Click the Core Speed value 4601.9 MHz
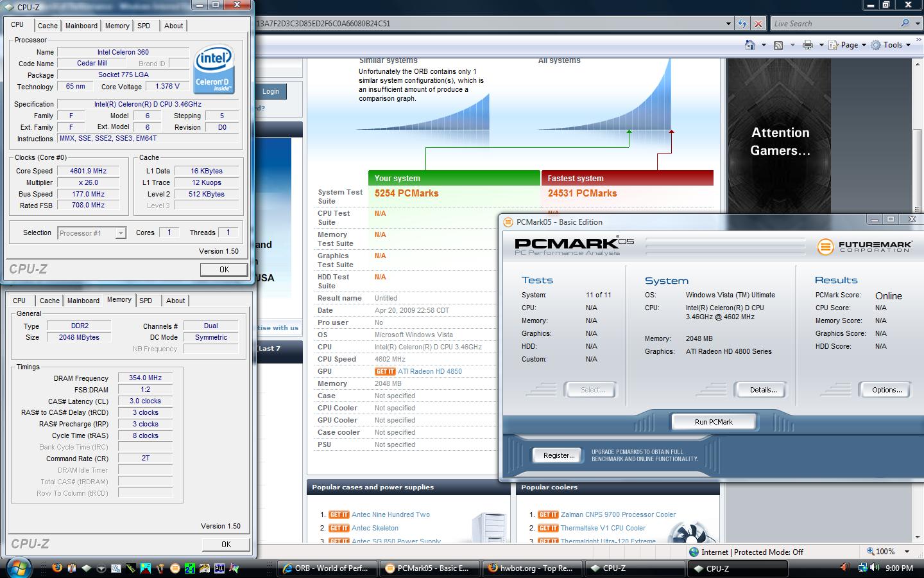Image resolution: width=924 pixels, height=578 pixels. (x=89, y=171)
